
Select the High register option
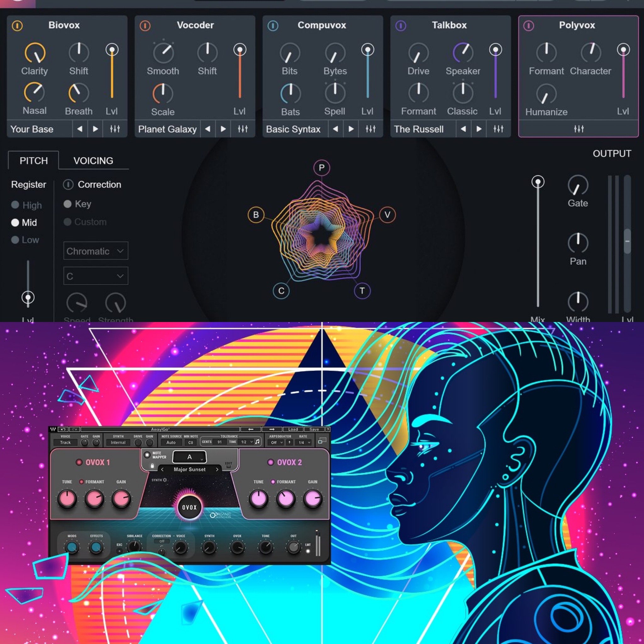pos(15,205)
